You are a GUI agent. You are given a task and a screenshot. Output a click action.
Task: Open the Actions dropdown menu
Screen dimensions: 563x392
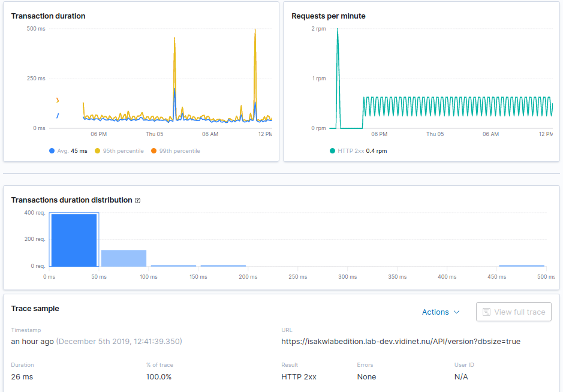tap(437, 312)
